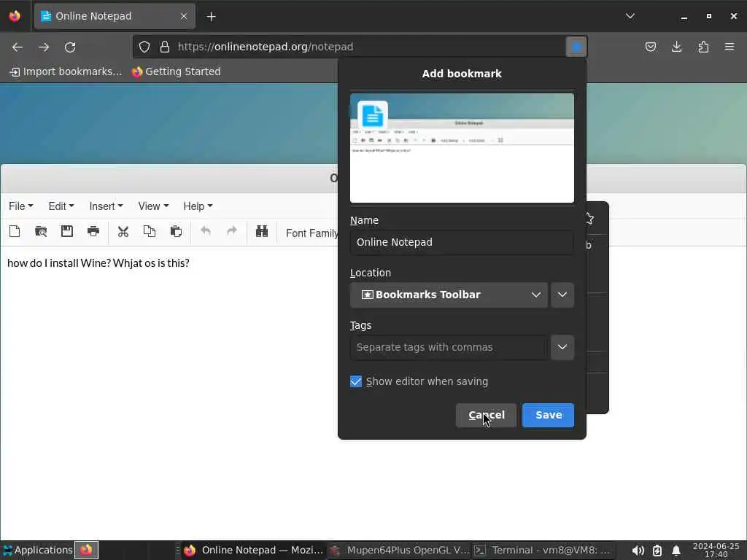The image size is (747, 560).
Task: Open the Extensions puzzle icon
Action: pyautogui.click(x=703, y=47)
